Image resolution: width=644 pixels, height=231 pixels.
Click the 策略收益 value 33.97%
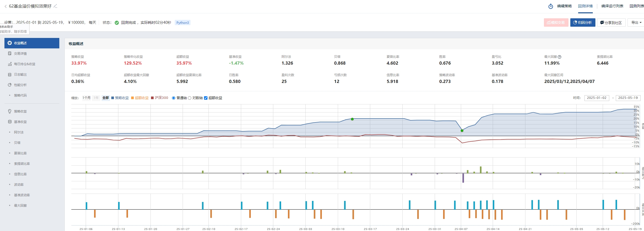click(79, 63)
